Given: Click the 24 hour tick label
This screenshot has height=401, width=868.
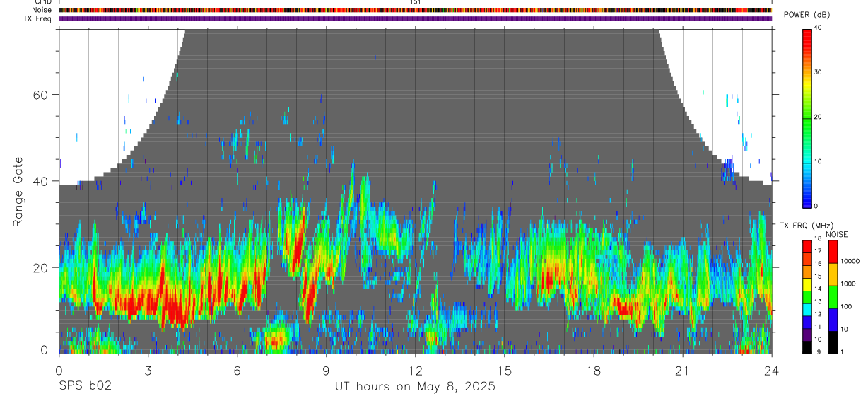Looking at the screenshot, I should pos(772,370).
